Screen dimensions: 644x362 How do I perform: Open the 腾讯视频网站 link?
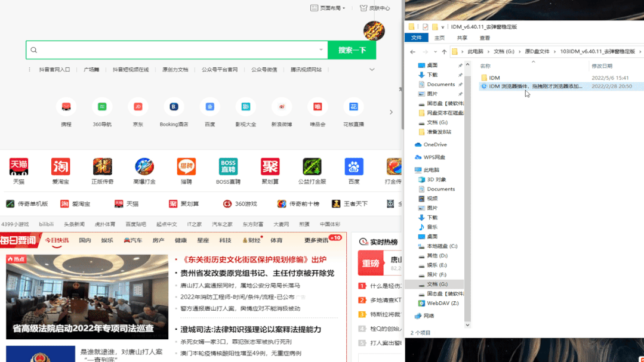click(306, 70)
